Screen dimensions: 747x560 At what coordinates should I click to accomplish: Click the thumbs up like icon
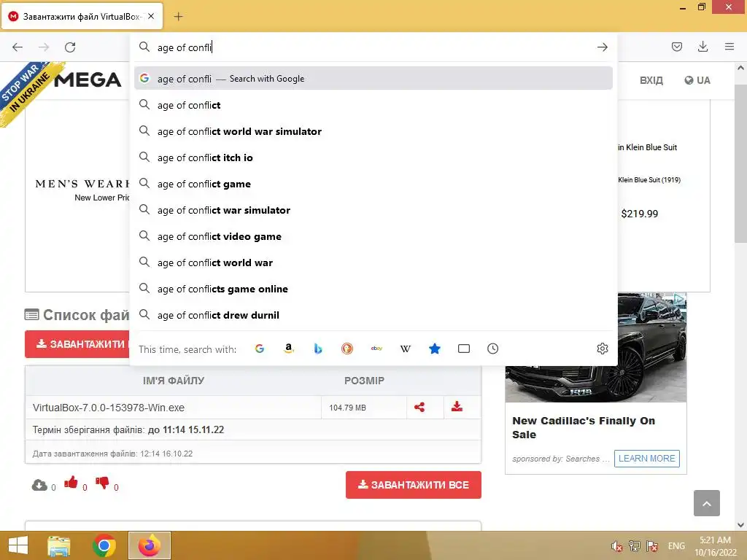click(x=71, y=483)
